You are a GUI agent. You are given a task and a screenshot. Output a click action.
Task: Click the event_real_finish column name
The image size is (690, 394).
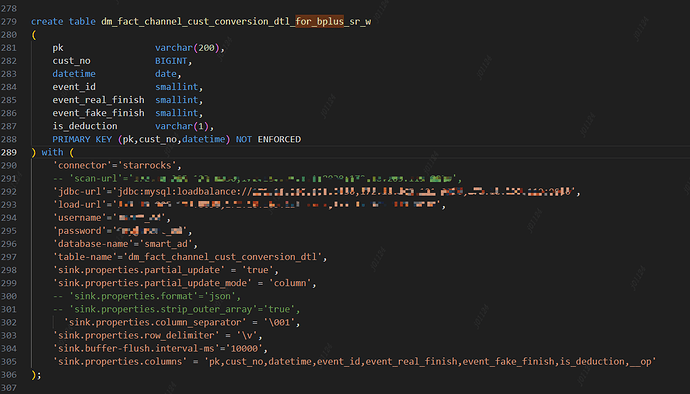coord(98,100)
